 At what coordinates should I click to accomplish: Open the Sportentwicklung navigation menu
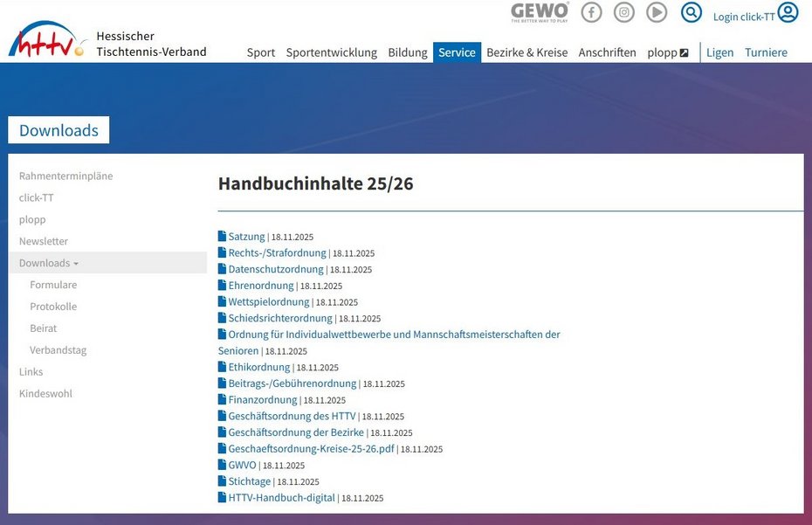point(331,52)
